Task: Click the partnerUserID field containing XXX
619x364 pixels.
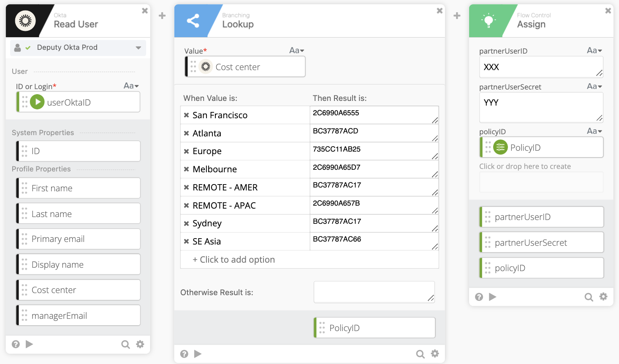Action: pyautogui.click(x=540, y=67)
